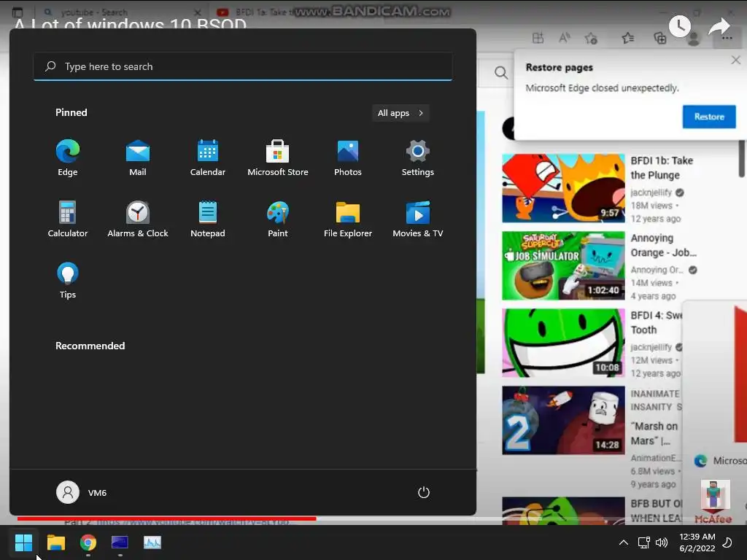Viewport: 747px width, 560px height.
Task: Open Edge settings and more menu
Action: [727, 38]
